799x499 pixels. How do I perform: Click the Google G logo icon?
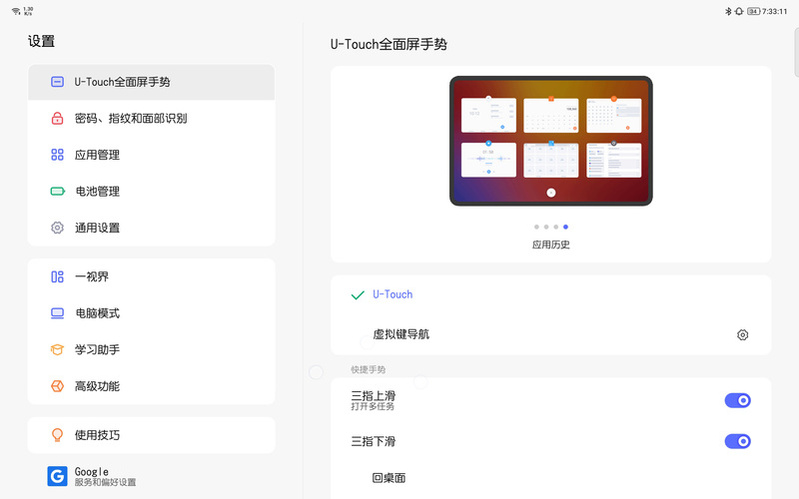[57, 476]
